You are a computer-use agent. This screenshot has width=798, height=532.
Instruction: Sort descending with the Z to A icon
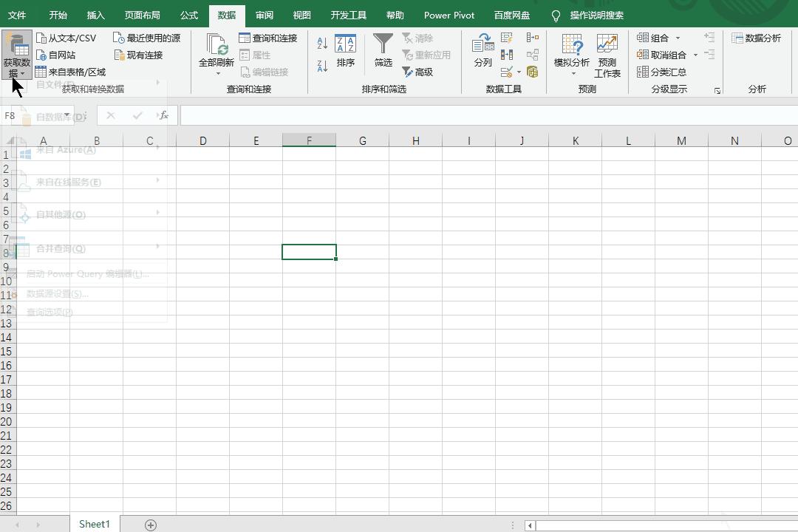point(322,66)
